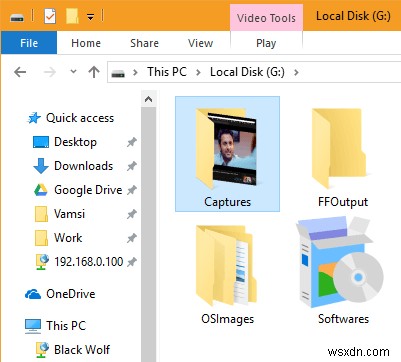
Task: Click the New Folder icon in quick toolbar
Action: click(72, 16)
